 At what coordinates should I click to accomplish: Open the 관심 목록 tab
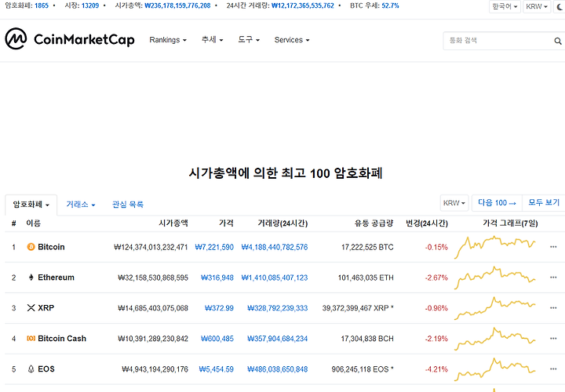click(x=128, y=205)
